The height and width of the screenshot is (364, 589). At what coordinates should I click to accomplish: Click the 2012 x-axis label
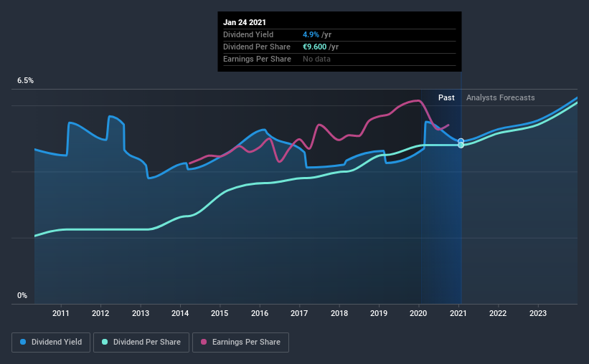pyautogui.click(x=100, y=313)
